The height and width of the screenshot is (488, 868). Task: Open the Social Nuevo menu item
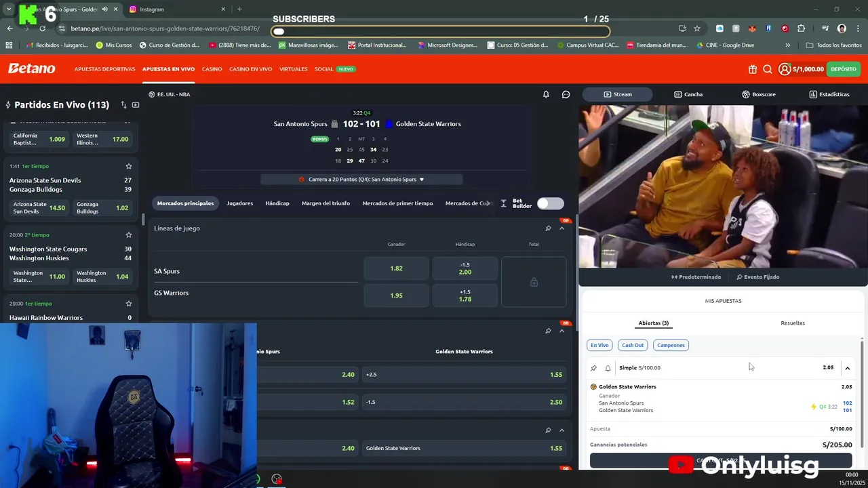click(x=335, y=69)
